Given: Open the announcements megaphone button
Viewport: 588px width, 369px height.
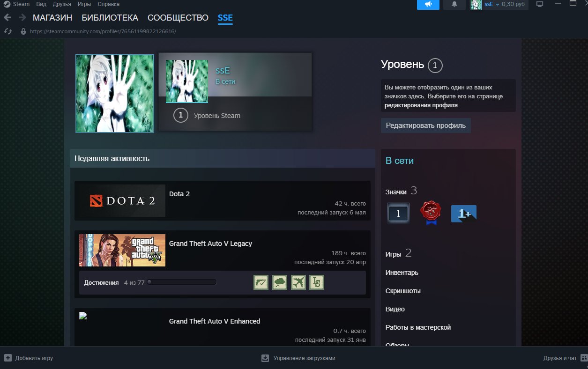Looking at the screenshot, I should [428, 4].
